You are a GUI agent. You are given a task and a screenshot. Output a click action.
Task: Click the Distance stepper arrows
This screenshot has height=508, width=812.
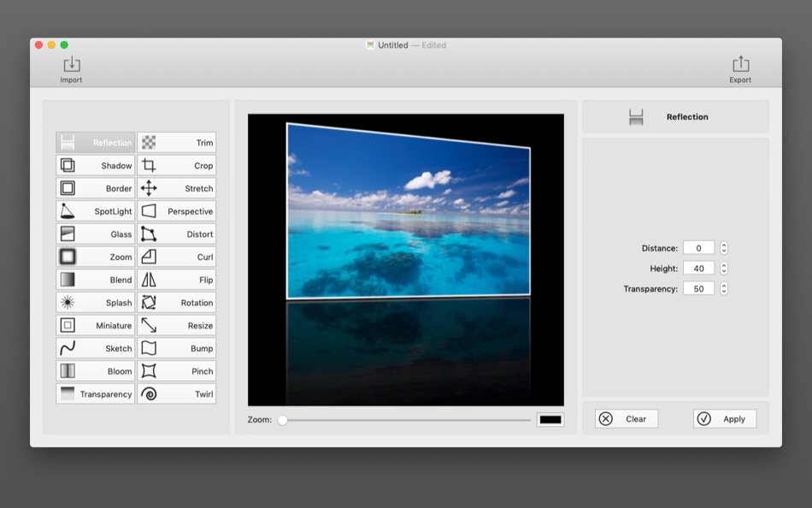(x=724, y=248)
